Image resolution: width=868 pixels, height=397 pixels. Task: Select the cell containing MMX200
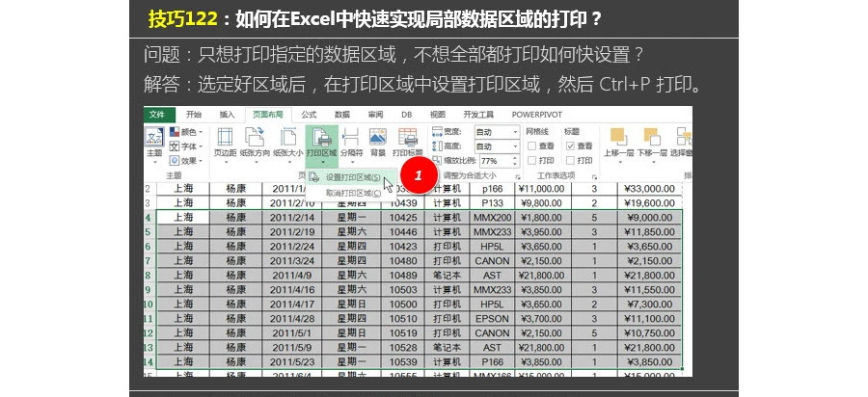click(x=492, y=218)
